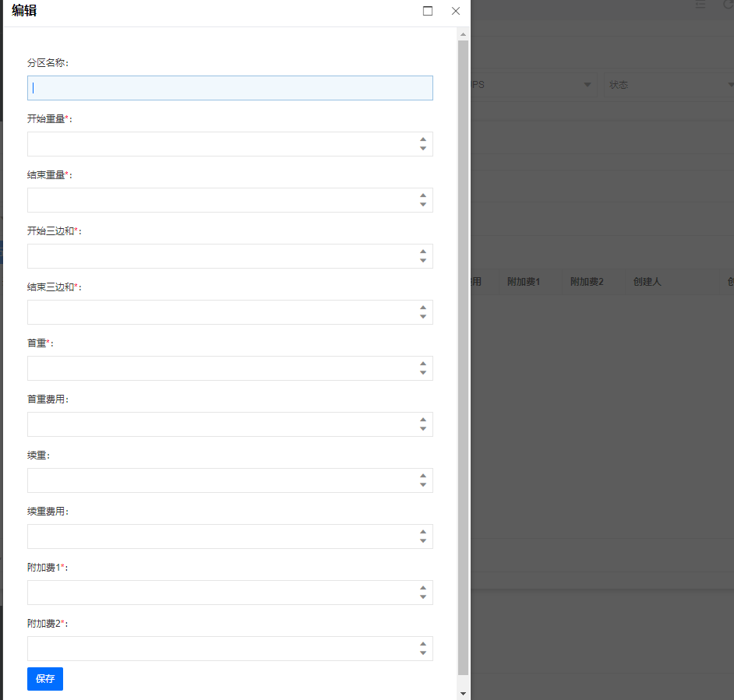
Task: Decrease 首重费用 with down arrow
Action: pos(423,429)
